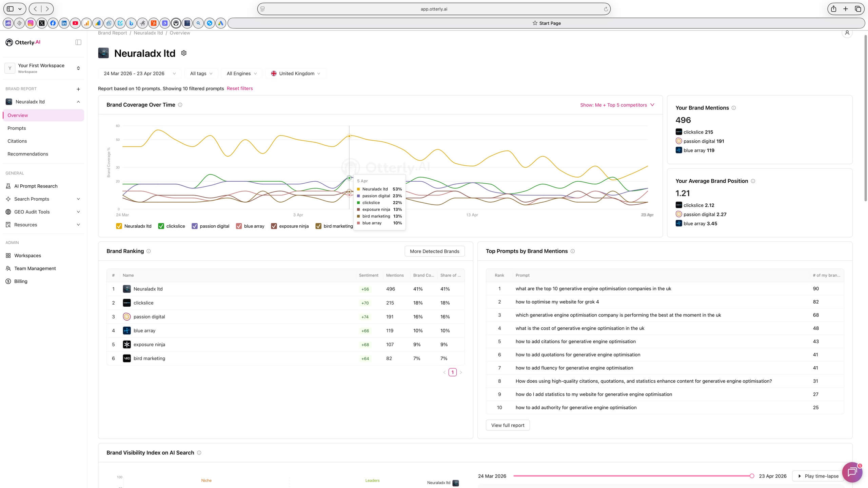The height and width of the screenshot is (488, 868).
Task: Uncheck Neuraladx ltd in chart legend
Action: coord(119,226)
